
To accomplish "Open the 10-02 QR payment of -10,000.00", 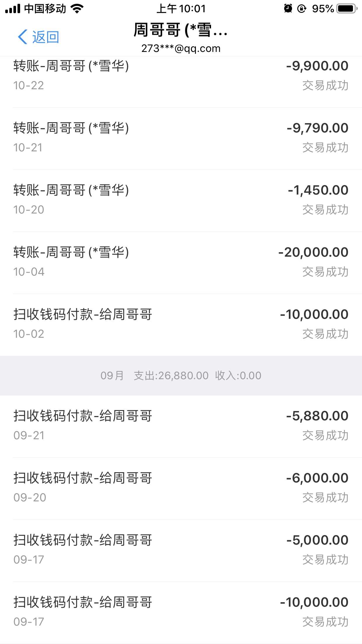I will 181,324.
